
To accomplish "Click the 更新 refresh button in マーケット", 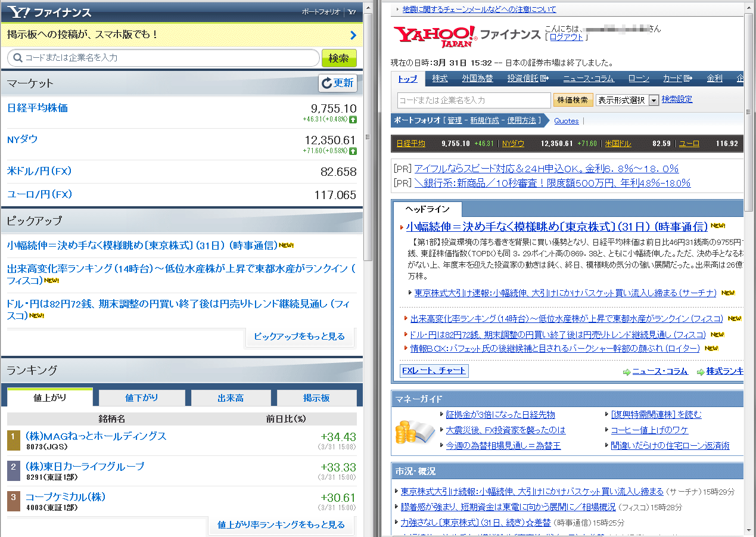I will pos(338,83).
